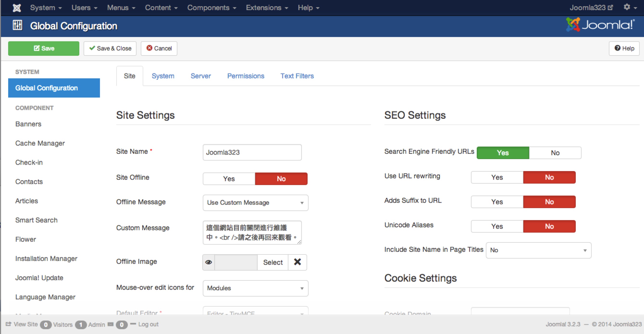Enable Use URL rewriting Yes option

(497, 177)
